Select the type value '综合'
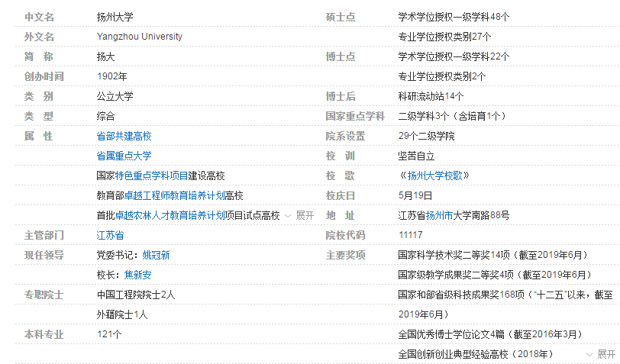The width and height of the screenshot is (620, 364). coord(105,116)
